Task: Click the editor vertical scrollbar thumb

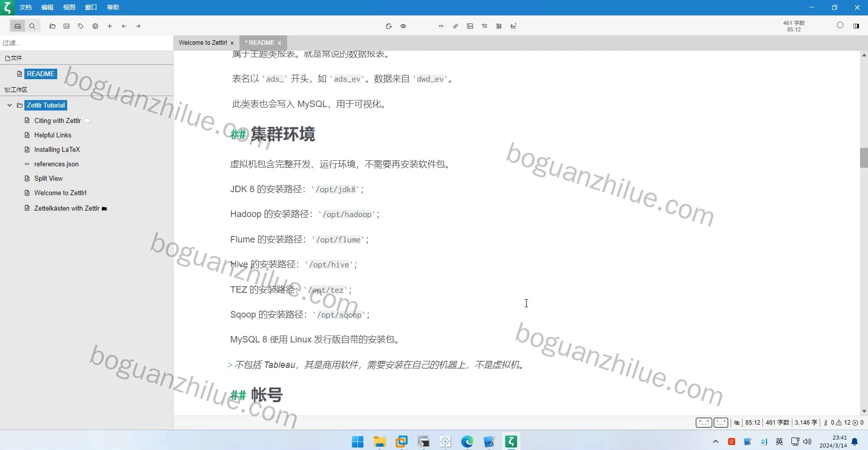Action: click(864, 158)
